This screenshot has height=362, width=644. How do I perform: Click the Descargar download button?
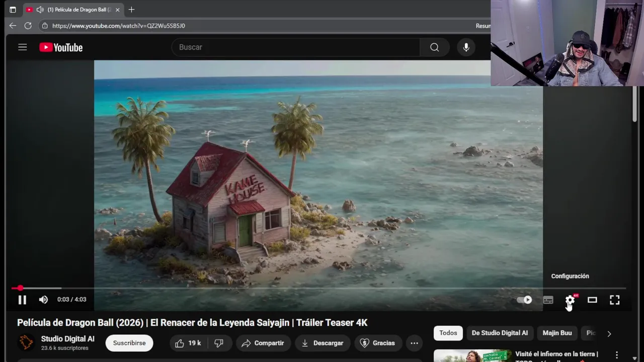(x=322, y=343)
